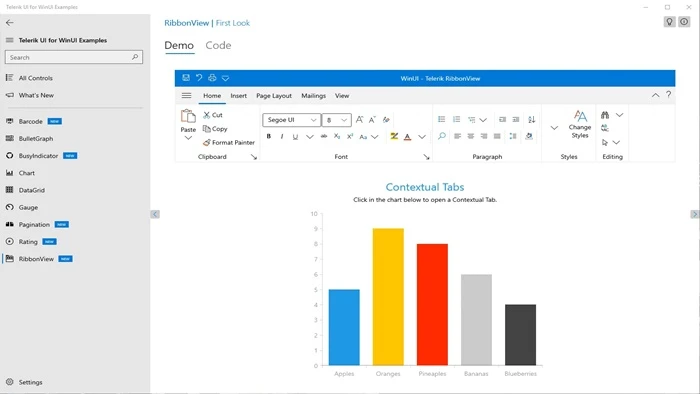700x394 pixels.
Task: Click the Save icon in ribbon title bar
Action: coord(186,78)
